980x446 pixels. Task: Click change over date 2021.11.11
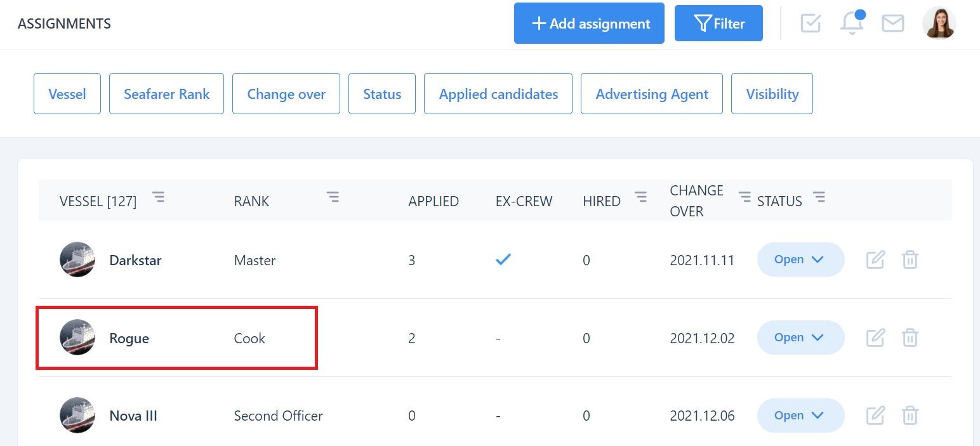point(702,260)
